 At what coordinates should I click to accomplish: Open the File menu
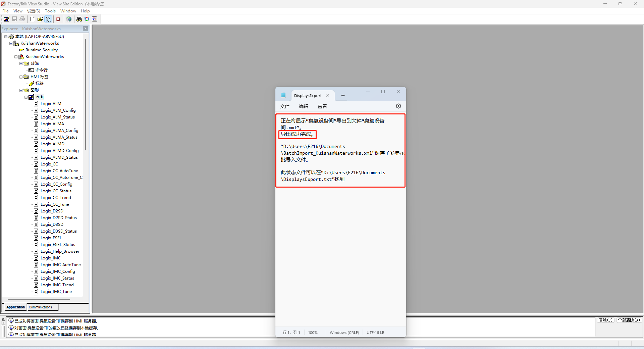click(5, 11)
